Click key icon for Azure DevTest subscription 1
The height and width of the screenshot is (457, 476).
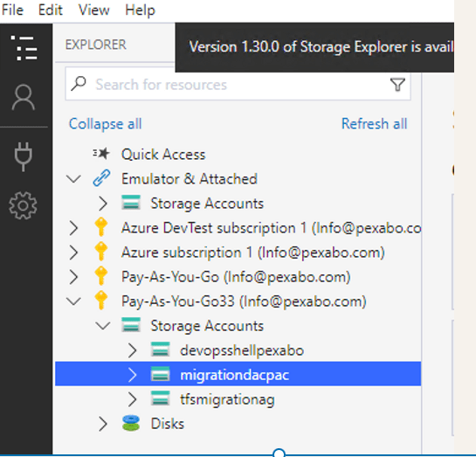click(x=101, y=227)
